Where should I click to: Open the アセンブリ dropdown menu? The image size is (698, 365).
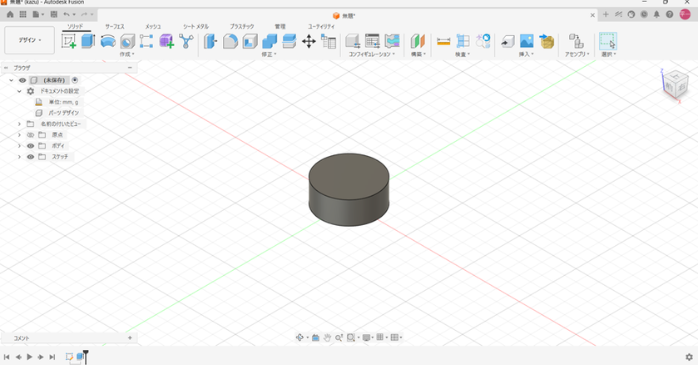click(x=577, y=54)
